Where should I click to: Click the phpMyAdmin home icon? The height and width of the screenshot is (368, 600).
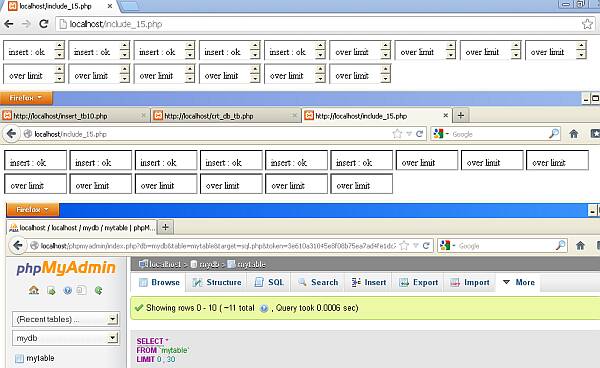coord(34,290)
